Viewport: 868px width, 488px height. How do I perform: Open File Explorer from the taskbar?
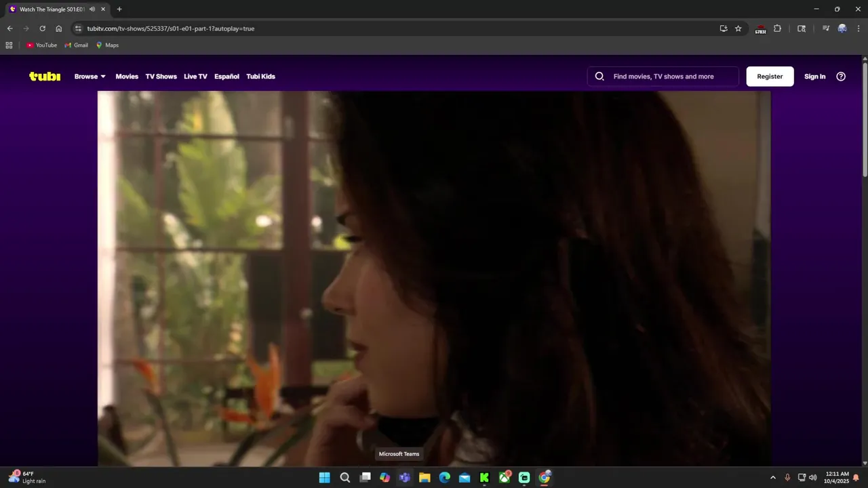tap(425, 478)
